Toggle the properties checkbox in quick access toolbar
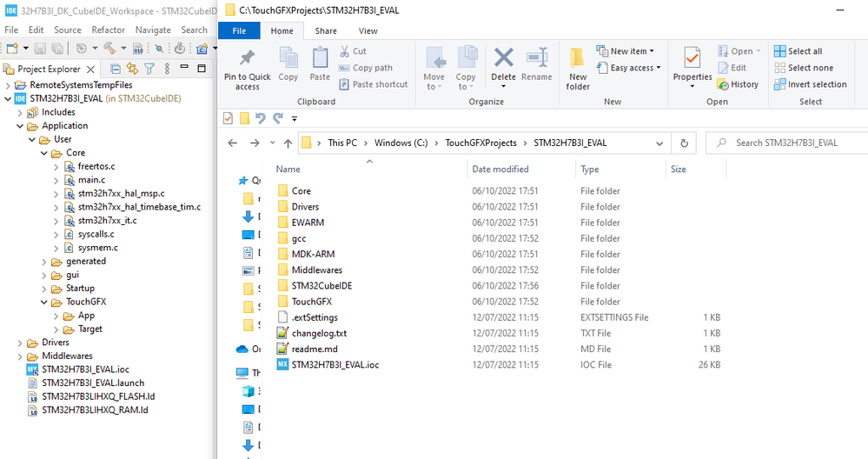Viewport: 868px width, 459px height. point(228,118)
